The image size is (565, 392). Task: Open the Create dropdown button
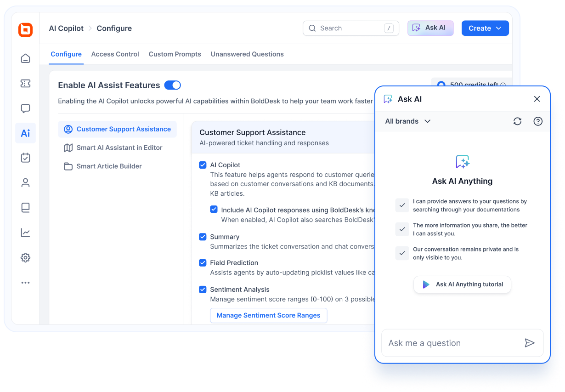(485, 28)
